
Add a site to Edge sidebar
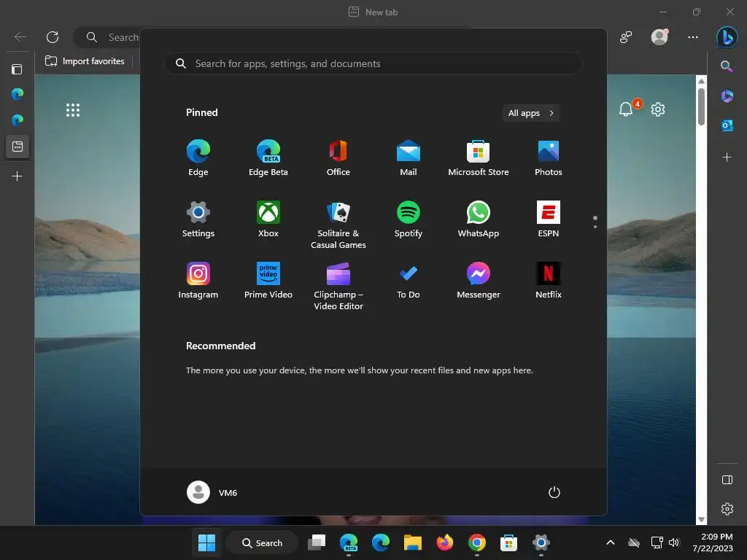point(727,157)
